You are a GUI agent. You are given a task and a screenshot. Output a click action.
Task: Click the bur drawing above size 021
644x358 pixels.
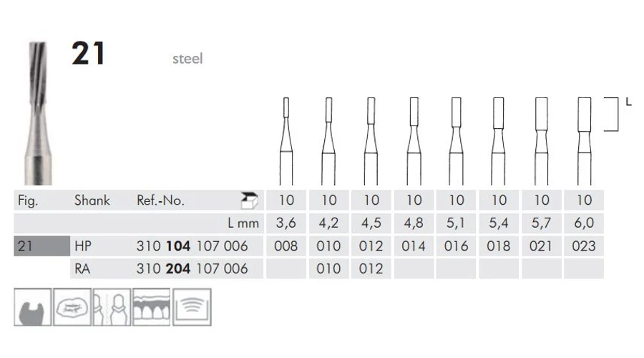[x=542, y=141]
